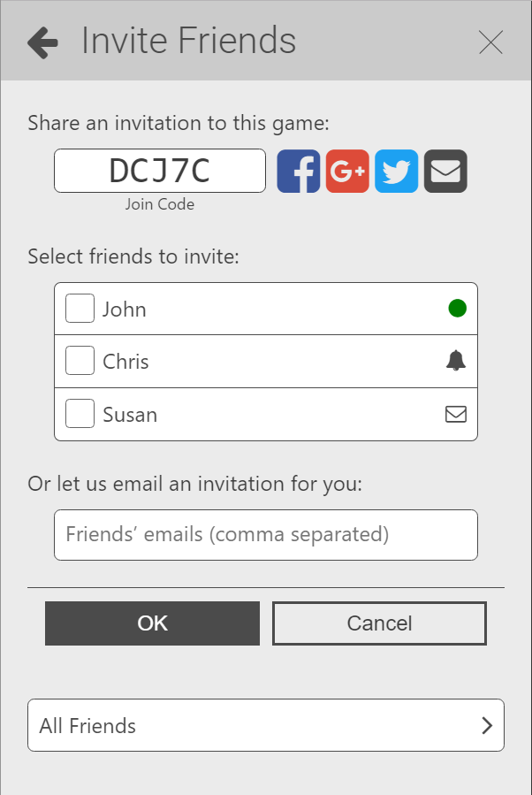The width and height of the screenshot is (532, 795).
Task: Share game invite via Facebook icon
Action: (x=298, y=170)
